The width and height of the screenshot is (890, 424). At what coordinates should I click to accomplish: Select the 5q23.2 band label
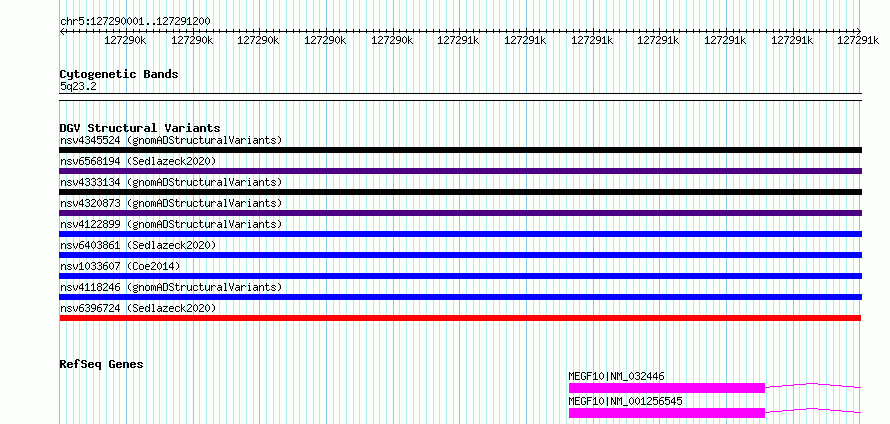tap(78, 86)
